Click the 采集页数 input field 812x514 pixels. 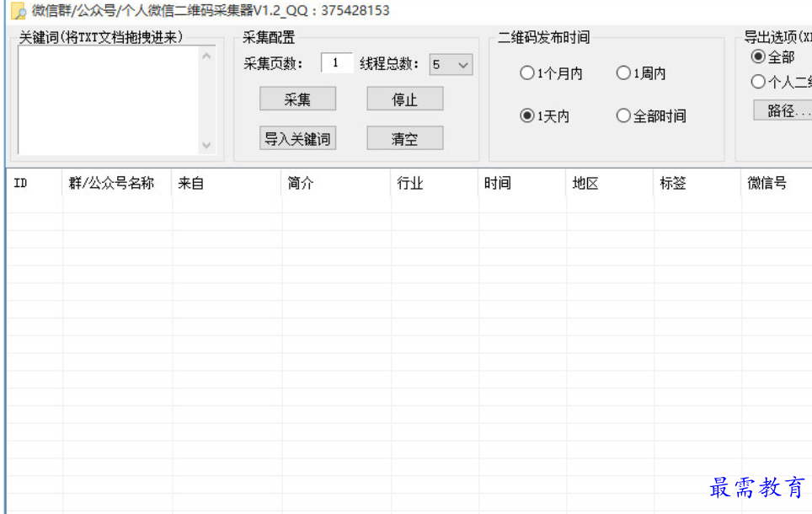pos(337,63)
